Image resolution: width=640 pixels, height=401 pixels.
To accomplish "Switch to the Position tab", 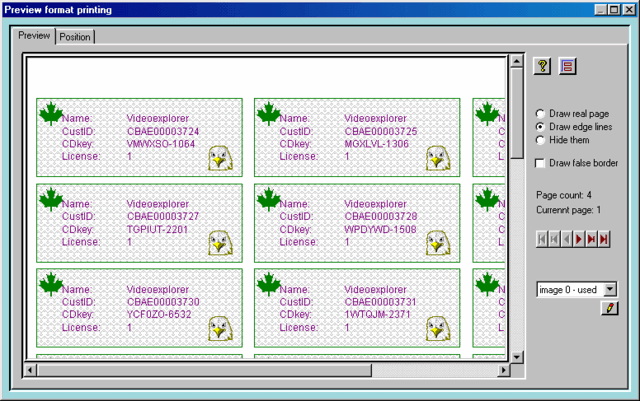I will coord(75,37).
